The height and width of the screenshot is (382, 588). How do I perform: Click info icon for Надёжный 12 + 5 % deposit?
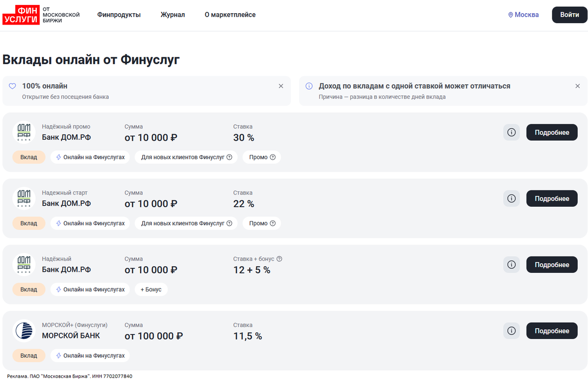point(512,264)
